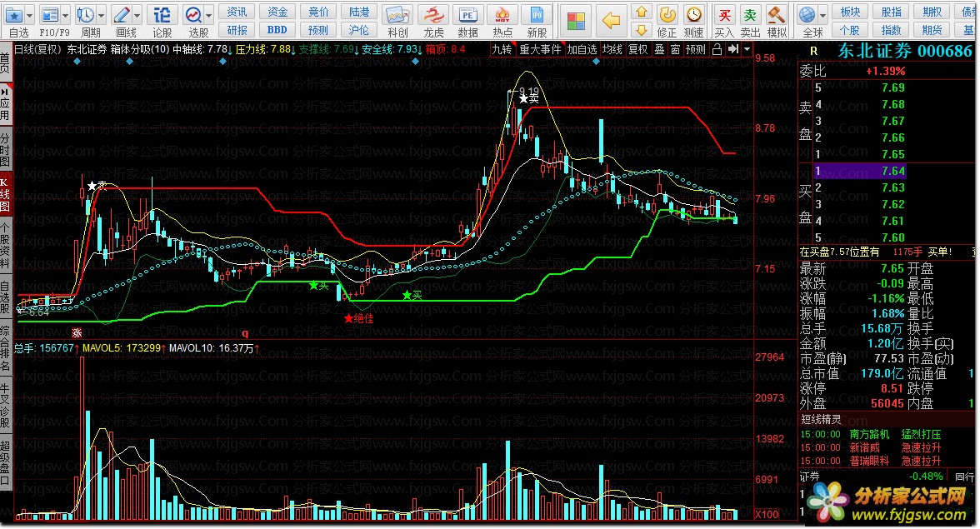This screenshot has height=529, width=980.
Task: Switch to the 个股资料 sidebar tab
Action: [x=5, y=246]
